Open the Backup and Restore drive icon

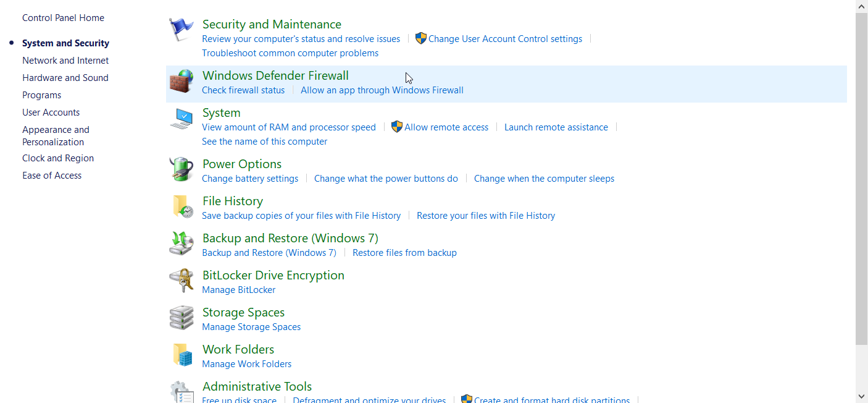(182, 244)
